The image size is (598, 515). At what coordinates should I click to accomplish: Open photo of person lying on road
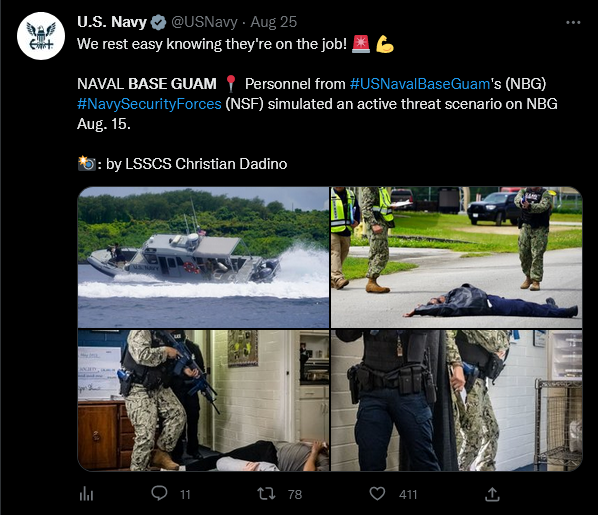pos(457,258)
